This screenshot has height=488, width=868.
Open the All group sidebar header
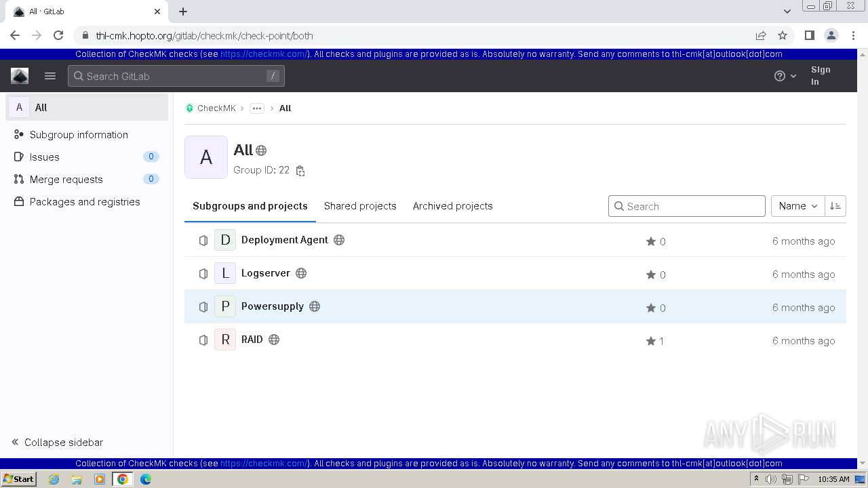pos(87,107)
